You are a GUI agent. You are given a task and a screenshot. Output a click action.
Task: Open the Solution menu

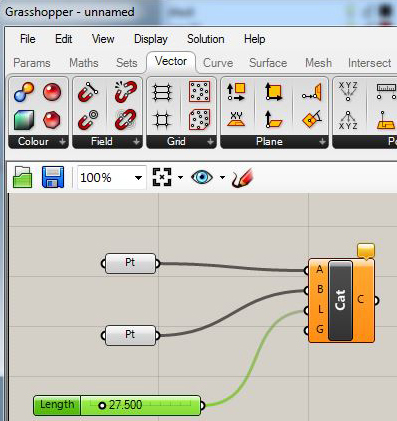tap(205, 39)
